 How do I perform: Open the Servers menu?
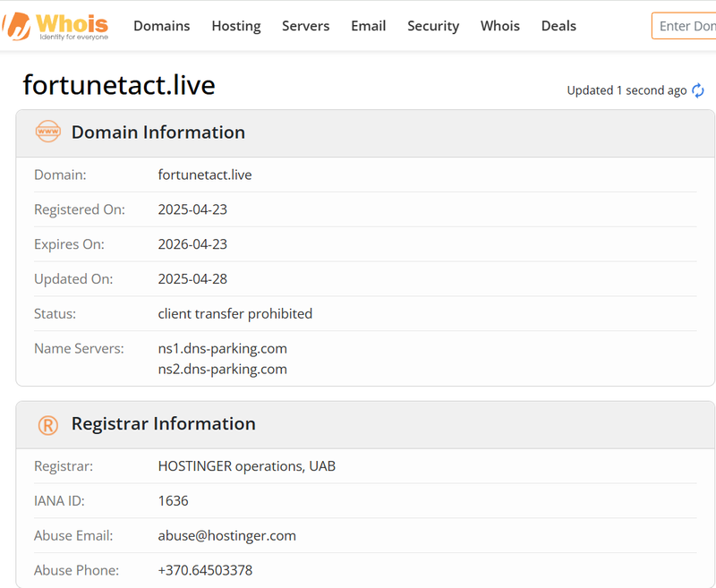[x=305, y=26]
